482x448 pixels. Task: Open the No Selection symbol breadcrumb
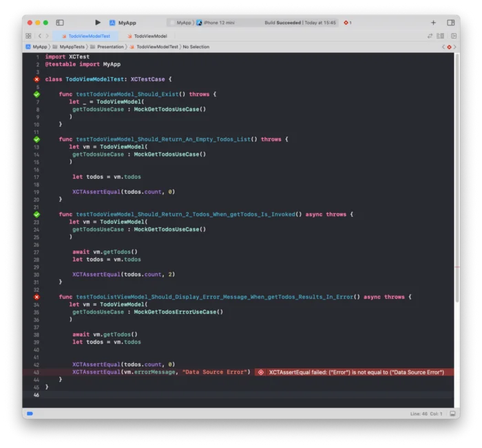196,47
